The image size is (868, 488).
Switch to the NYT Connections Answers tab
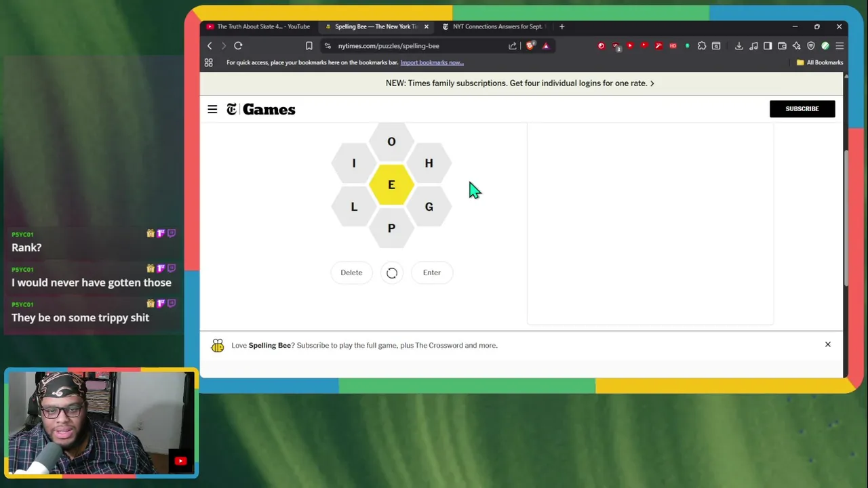click(494, 26)
